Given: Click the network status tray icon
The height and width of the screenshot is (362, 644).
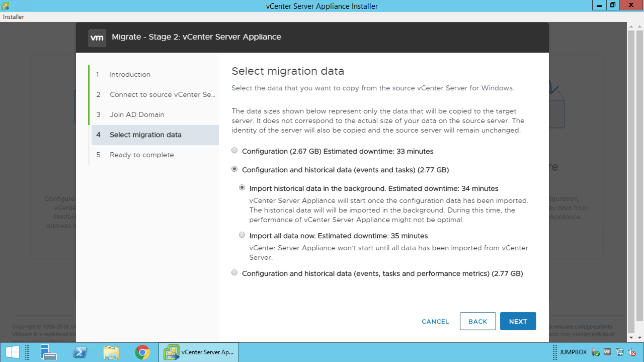Looking at the screenshot, I should [x=620, y=352].
